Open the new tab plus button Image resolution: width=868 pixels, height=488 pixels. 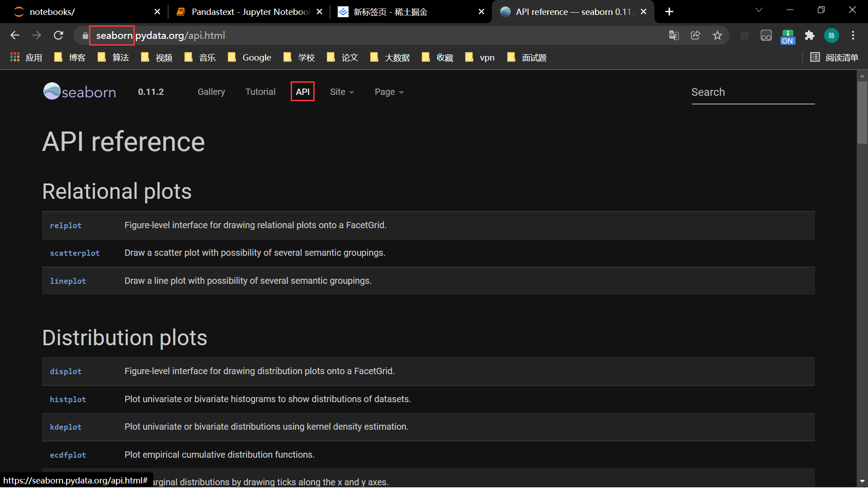click(x=670, y=12)
